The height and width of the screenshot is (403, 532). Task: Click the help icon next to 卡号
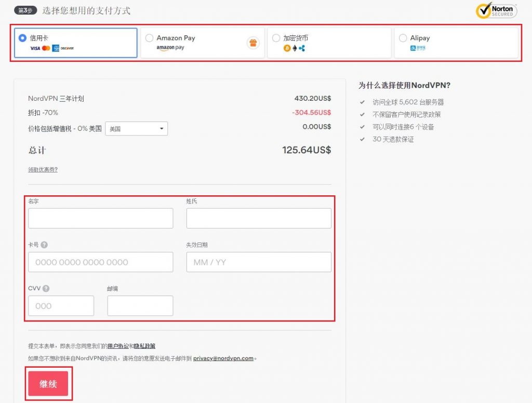(x=44, y=245)
